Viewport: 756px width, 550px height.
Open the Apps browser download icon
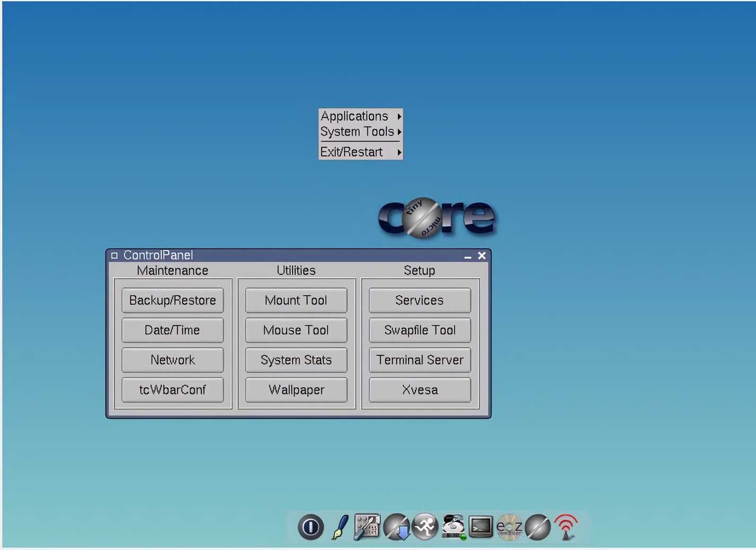397,527
